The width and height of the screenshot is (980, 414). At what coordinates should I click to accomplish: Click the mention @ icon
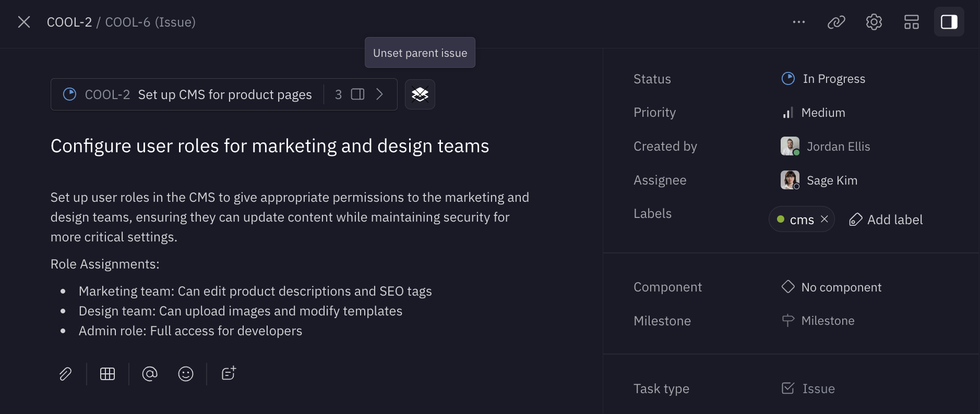[x=150, y=374]
